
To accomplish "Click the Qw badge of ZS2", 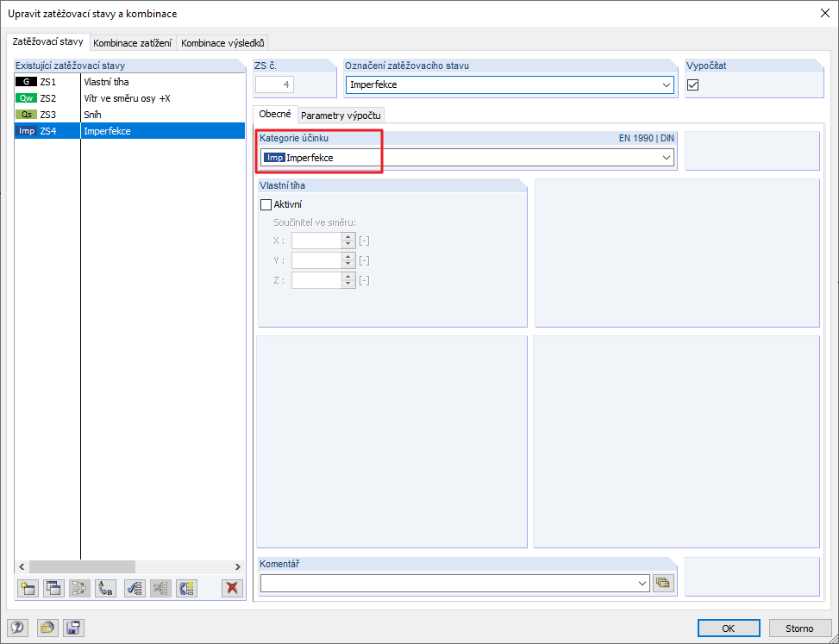I will 26,98.
